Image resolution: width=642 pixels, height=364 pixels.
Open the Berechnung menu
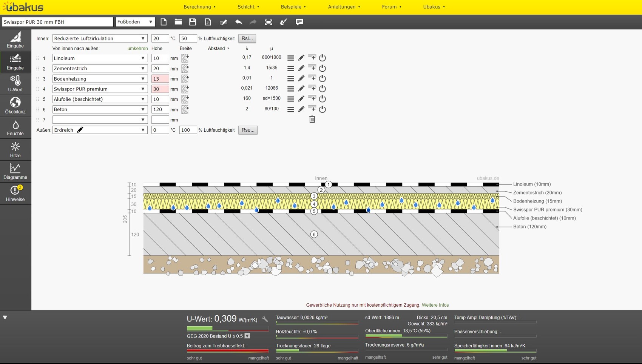tap(199, 7)
